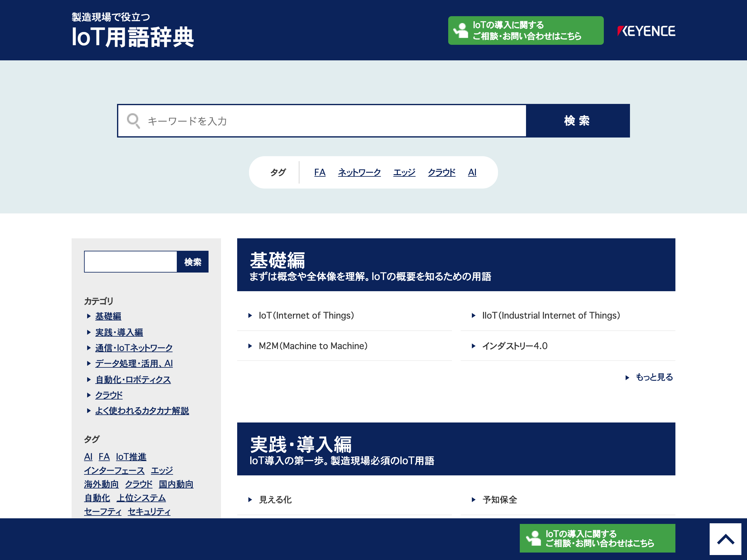Click the green footer IoT consultation inquiry button
The width and height of the screenshot is (747, 560).
[597, 538]
